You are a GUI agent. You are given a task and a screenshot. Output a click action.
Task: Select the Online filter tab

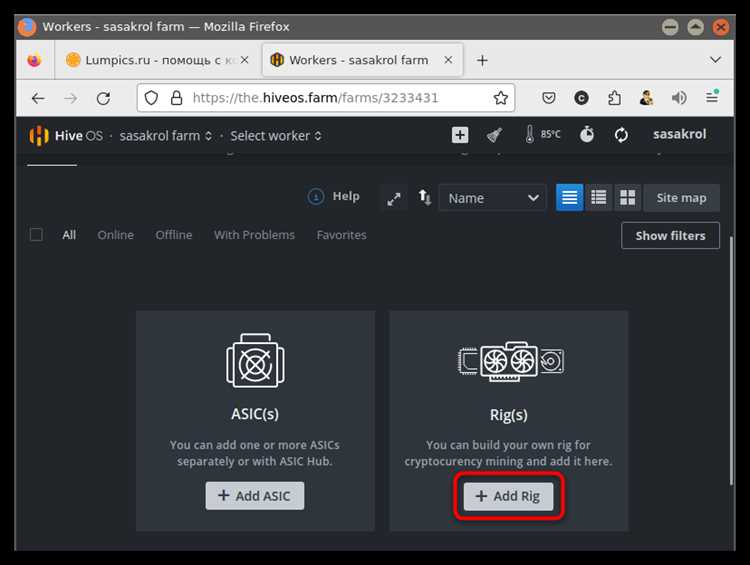tap(115, 235)
